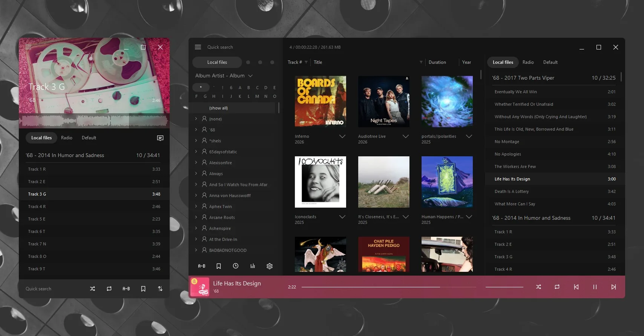644x336 pixels.
Task: Skip to the next track
Action: coord(613,287)
